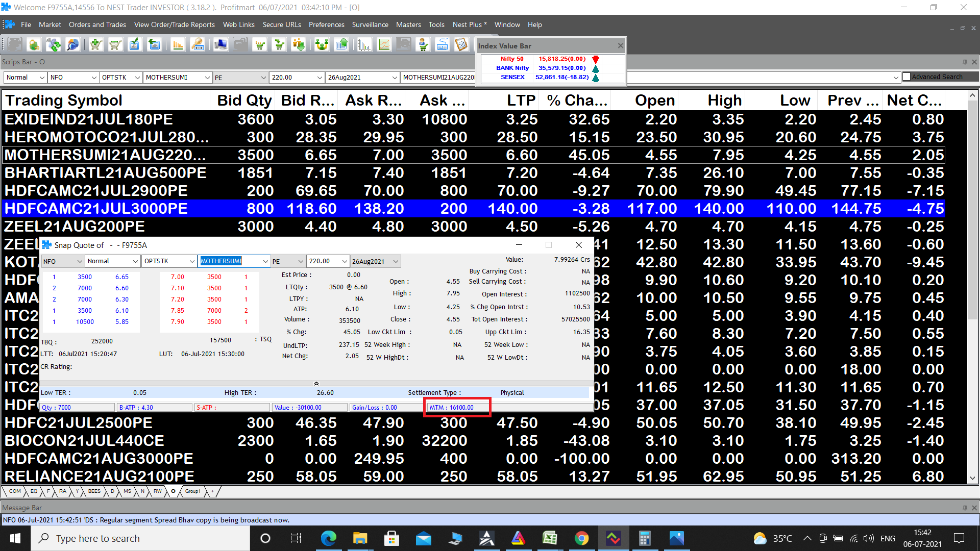The width and height of the screenshot is (980, 551).
Task: Expand the 220.00 strike dropdown in Scrips Bar
Action: pos(320,78)
